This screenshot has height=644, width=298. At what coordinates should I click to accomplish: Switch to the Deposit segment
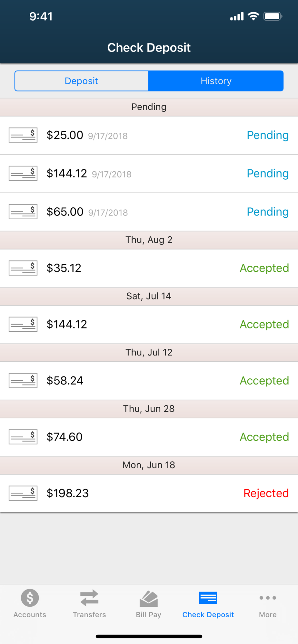pyautogui.click(x=81, y=81)
